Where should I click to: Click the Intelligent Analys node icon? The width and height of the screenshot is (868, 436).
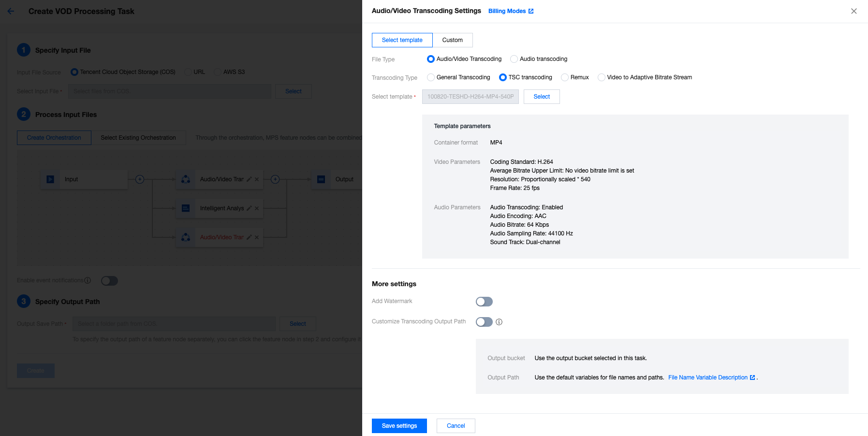pos(186,208)
